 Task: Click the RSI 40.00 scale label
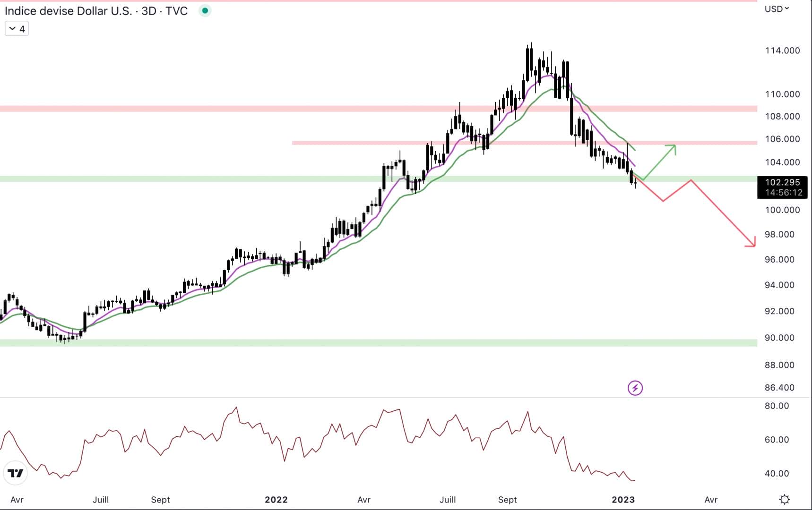pyautogui.click(x=777, y=473)
